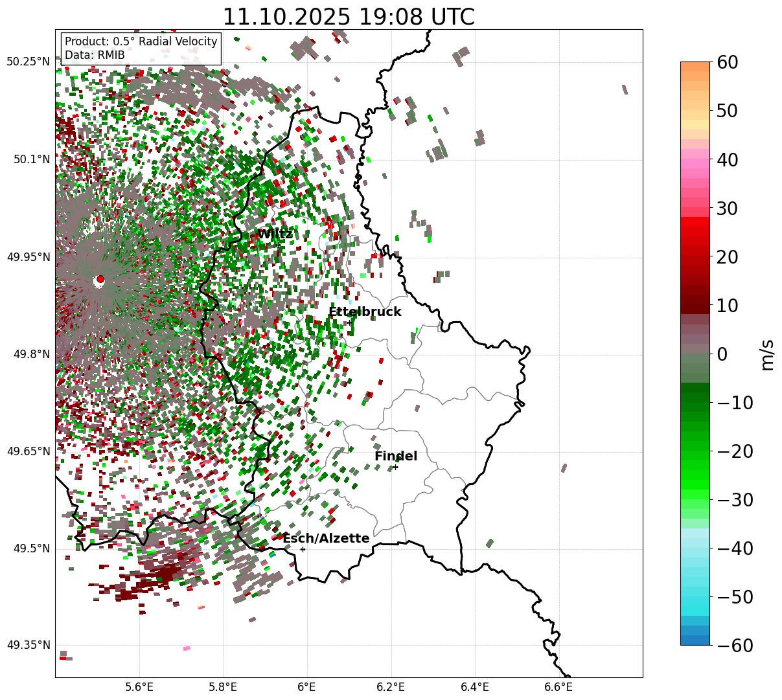Click the 49.8°N latitude tick label
The width and height of the screenshot is (782, 700).
click(x=31, y=354)
